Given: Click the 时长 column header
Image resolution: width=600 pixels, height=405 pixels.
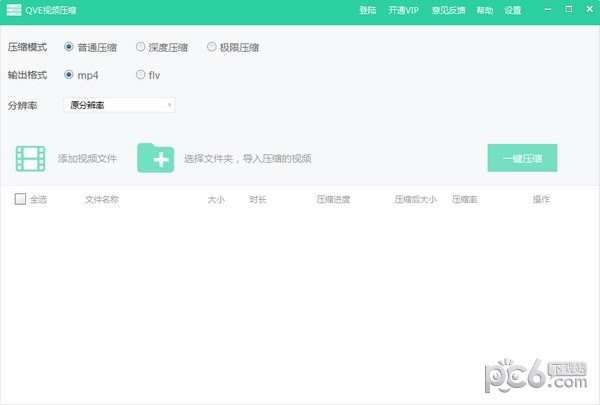Looking at the screenshot, I should pyautogui.click(x=258, y=199).
